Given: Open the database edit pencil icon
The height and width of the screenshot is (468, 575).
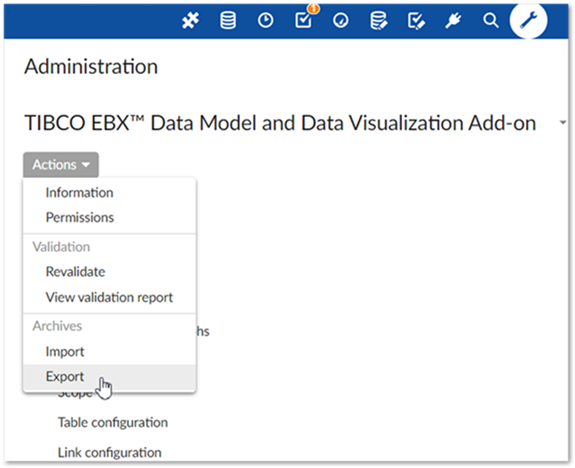Looking at the screenshot, I should coord(379,21).
